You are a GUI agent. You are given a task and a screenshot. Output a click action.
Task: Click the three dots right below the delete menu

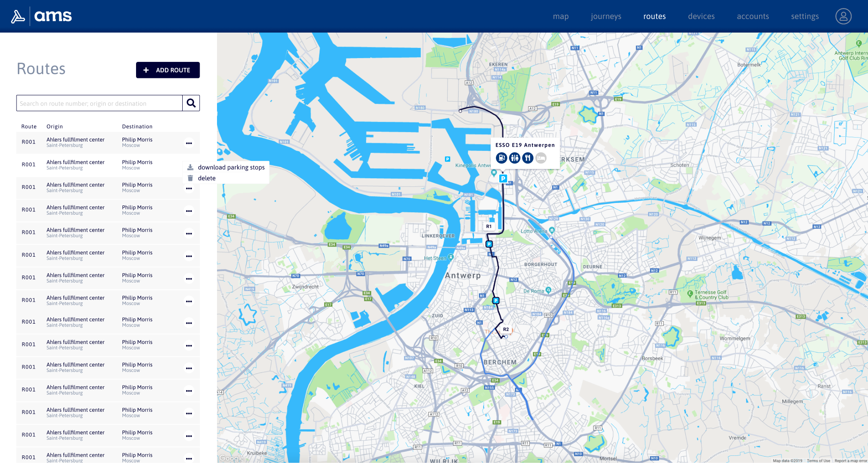(189, 189)
